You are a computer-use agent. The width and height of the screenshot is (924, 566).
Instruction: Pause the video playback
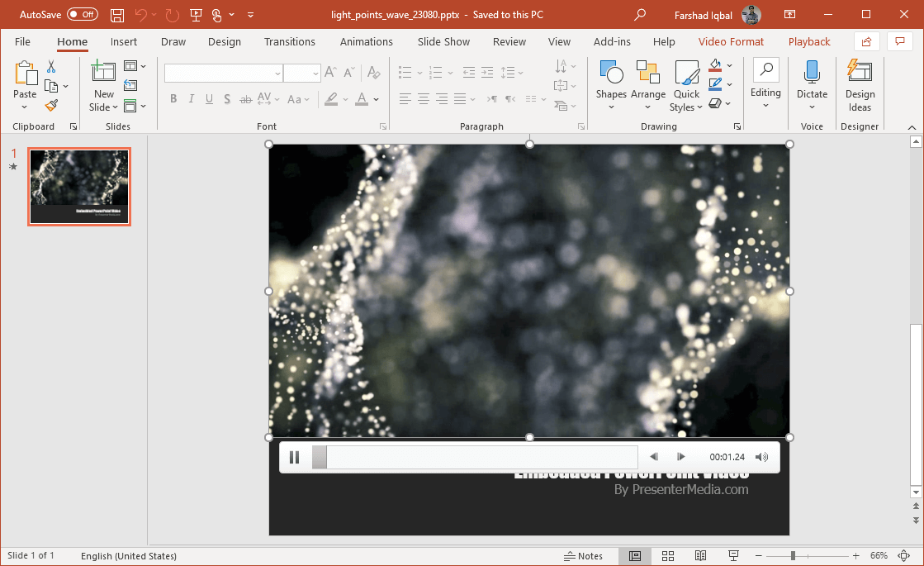[294, 457]
